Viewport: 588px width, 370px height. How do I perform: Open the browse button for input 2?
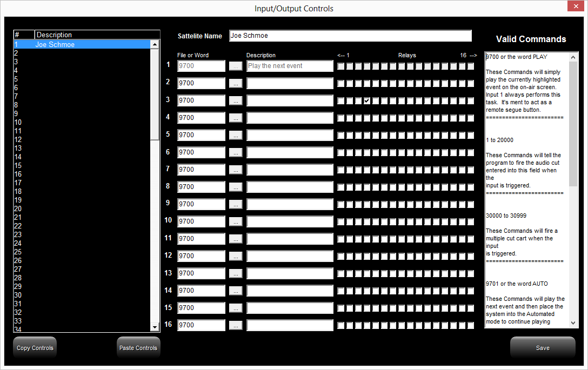coord(236,83)
